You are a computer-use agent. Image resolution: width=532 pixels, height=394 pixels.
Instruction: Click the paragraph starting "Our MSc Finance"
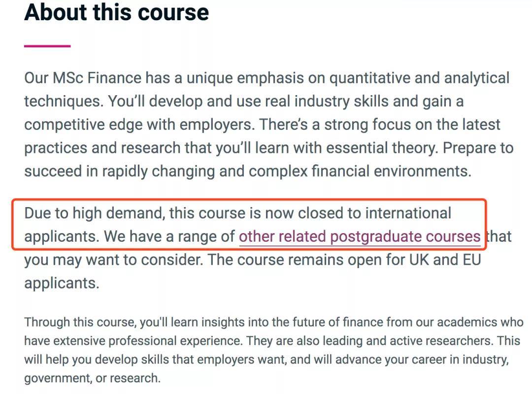[x=266, y=125]
